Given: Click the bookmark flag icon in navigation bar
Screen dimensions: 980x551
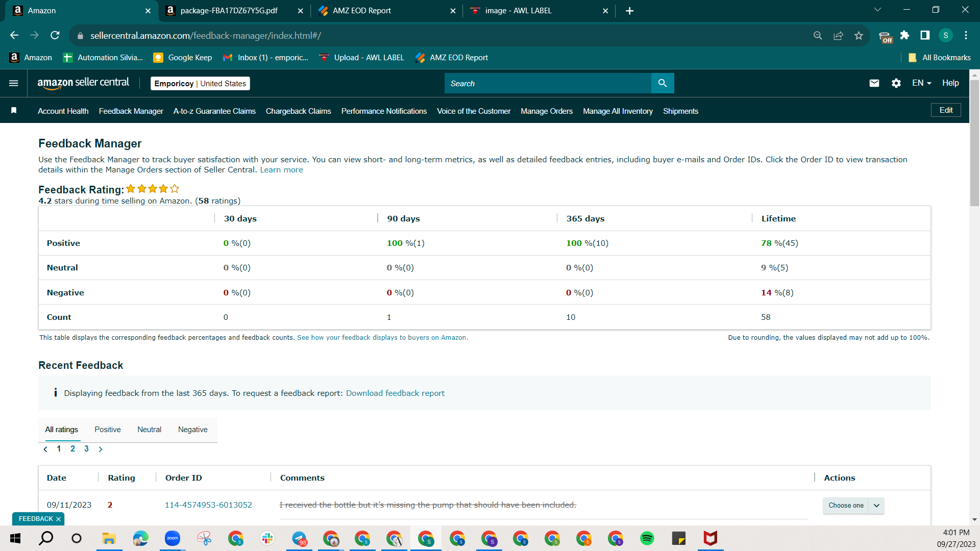Looking at the screenshot, I should (14, 111).
